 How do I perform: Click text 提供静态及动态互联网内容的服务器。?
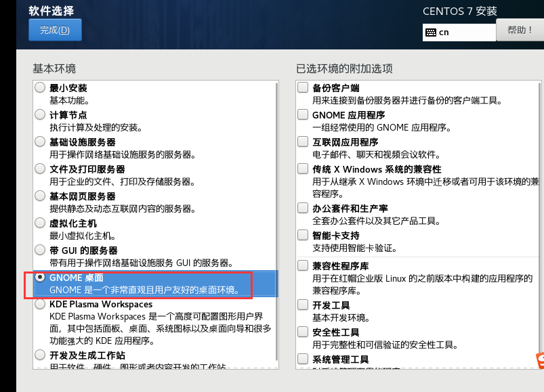coord(123,209)
